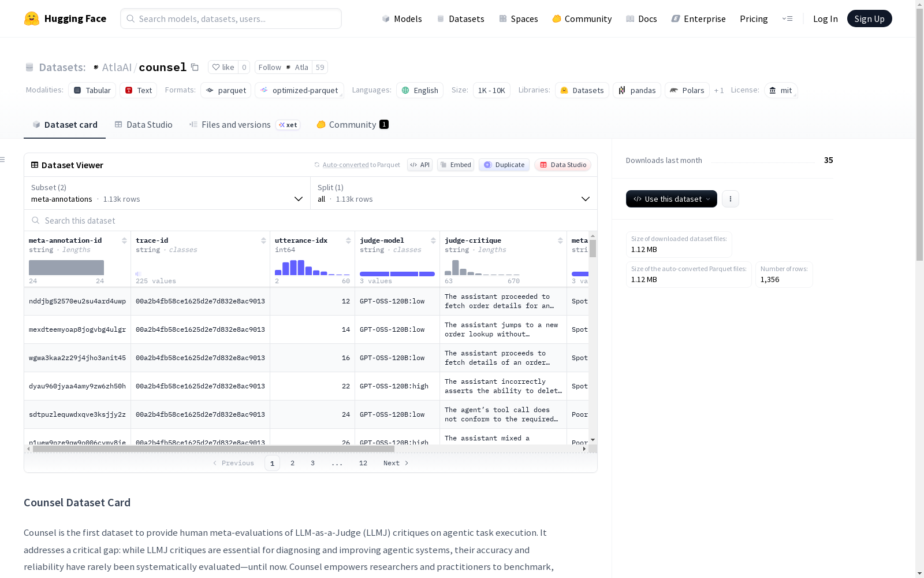Image resolution: width=924 pixels, height=578 pixels.
Task: Click the mit license tag
Action: click(x=781, y=90)
